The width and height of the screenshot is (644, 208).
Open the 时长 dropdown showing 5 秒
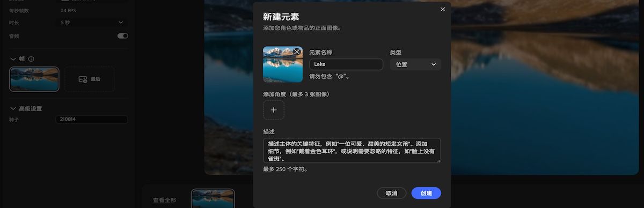pyautogui.click(x=92, y=23)
